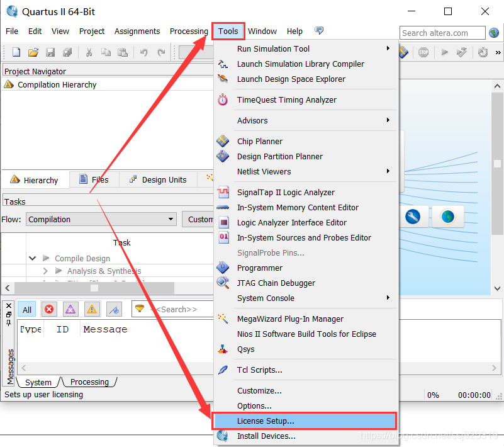The image size is (504, 447).
Task: Toggle the flagged messages filter icon
Action: 114,309
